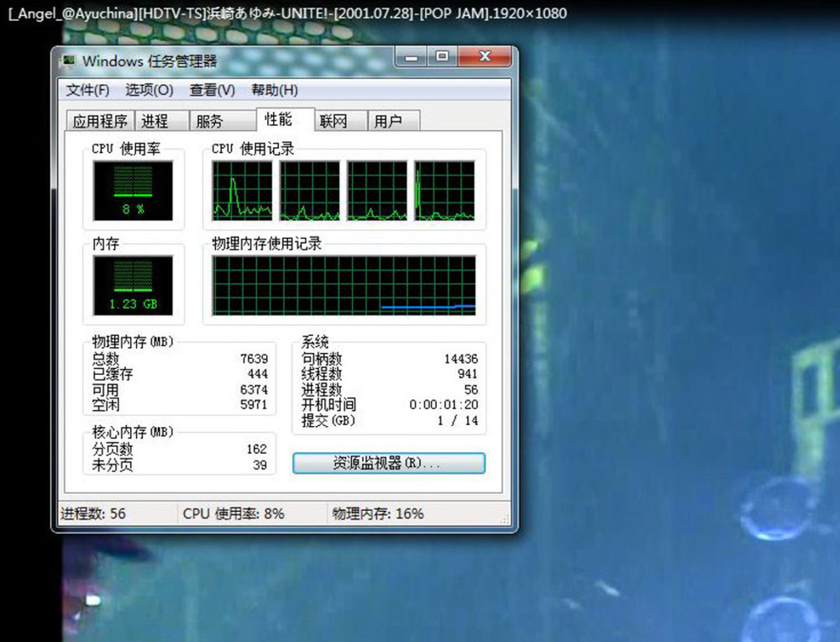The width and height of the screenshot is (840, 642).
Task: Close the Windows 任务管理器 window
Action: click(x=485, y=56)
